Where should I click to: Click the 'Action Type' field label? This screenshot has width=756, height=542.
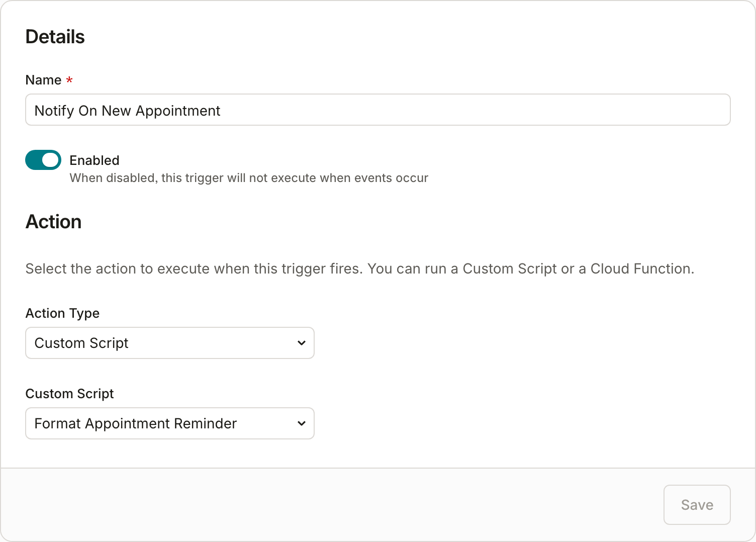[63, 313]
